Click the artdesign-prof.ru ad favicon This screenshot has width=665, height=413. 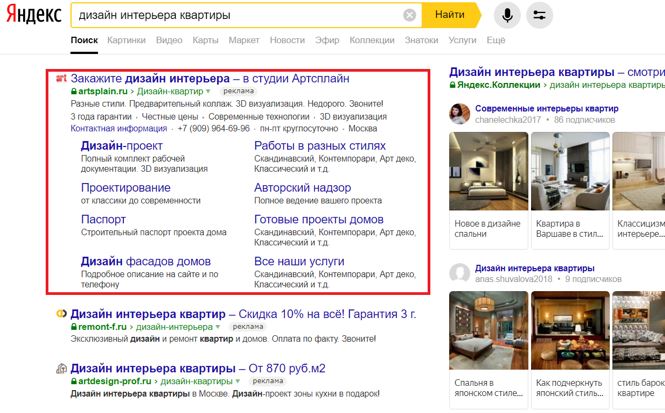pos(61,368)
